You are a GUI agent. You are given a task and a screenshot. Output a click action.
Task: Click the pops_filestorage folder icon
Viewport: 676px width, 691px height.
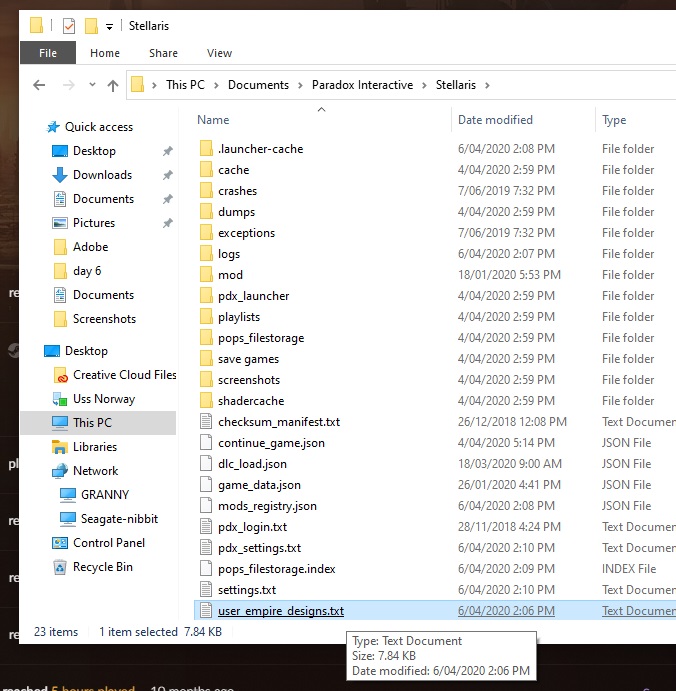click(206, 338)
